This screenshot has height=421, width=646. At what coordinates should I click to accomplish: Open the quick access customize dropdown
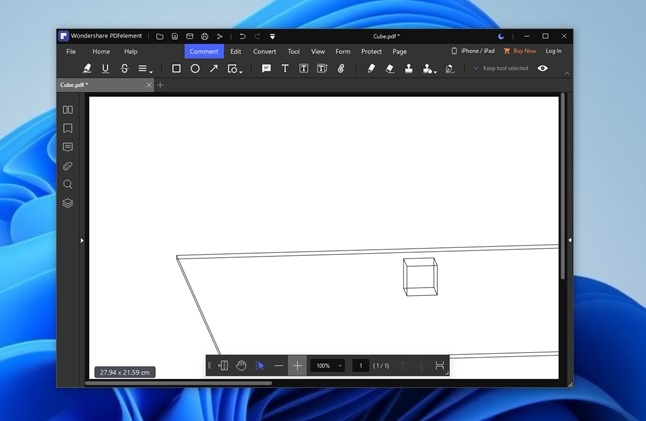point(272,37)
